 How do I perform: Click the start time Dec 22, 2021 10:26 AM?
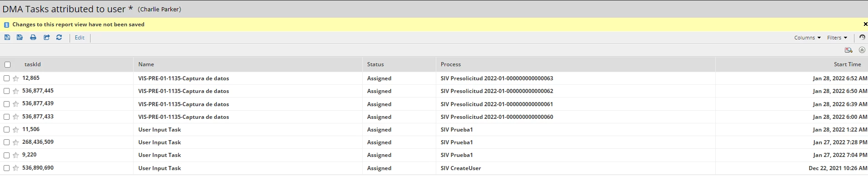pyautogui.click(x=838, y=168)
